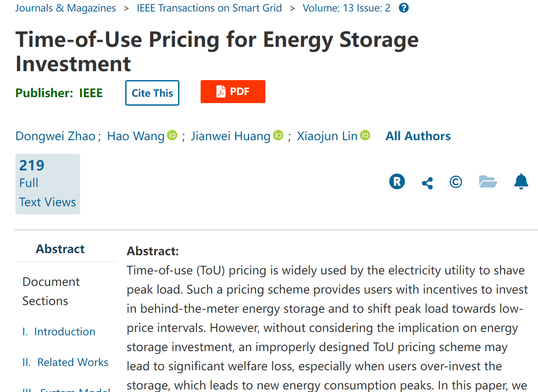Download the PDF

tap(233, 92)
